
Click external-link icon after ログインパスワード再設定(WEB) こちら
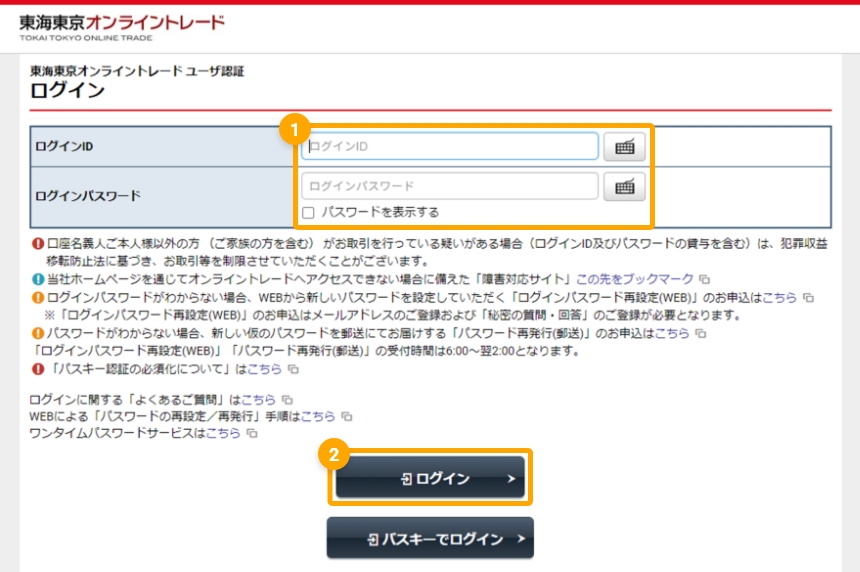(x=808, y=298)
